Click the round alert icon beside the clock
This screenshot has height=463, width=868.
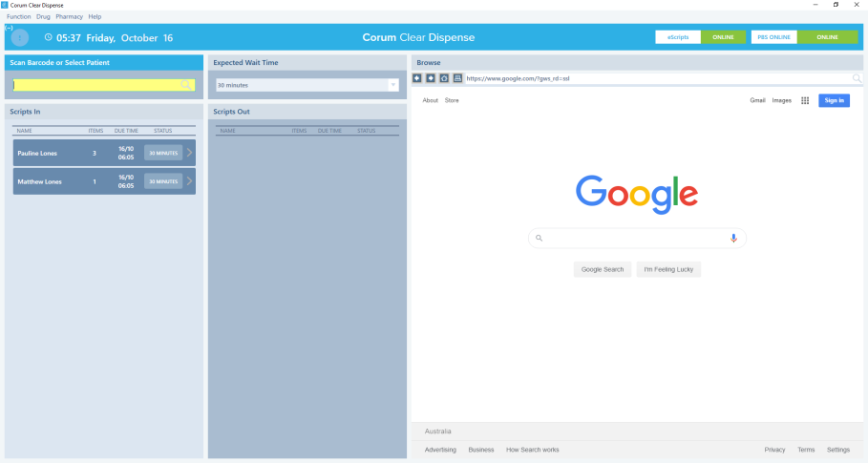[20, 38]
